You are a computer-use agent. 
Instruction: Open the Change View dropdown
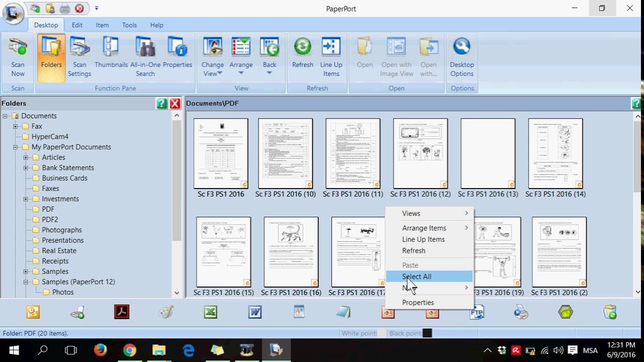(x=213, y=57)
